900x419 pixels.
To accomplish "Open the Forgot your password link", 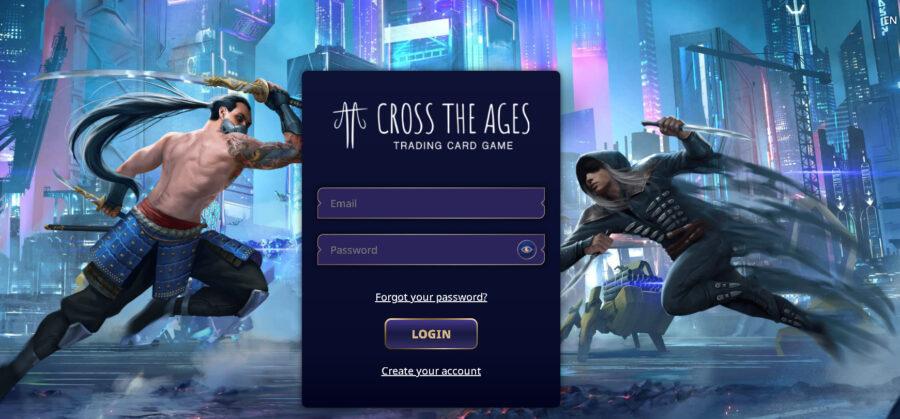I will point(431,297).
